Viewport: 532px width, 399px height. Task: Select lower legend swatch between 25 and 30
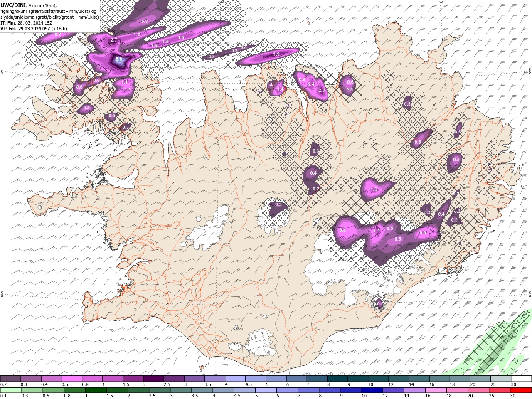coord(500,390)
